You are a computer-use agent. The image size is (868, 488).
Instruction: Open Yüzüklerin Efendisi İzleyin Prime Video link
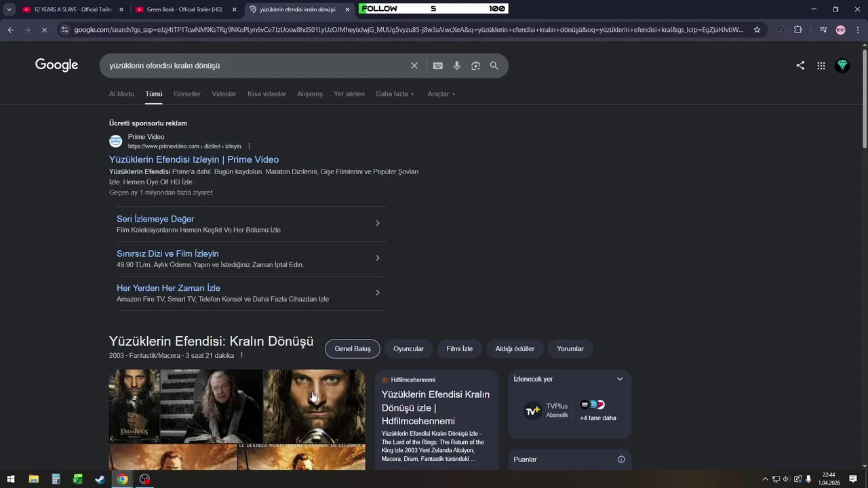[x=194, y=159]
